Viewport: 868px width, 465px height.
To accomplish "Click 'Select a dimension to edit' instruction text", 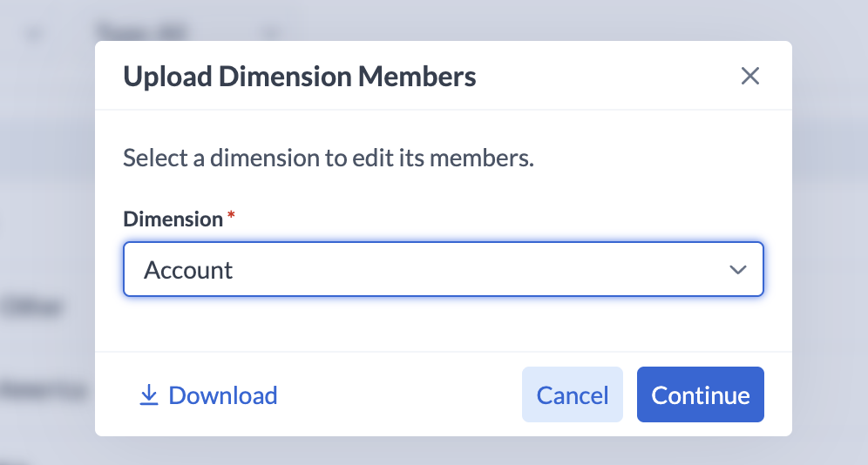I will (x=328, y=158).
